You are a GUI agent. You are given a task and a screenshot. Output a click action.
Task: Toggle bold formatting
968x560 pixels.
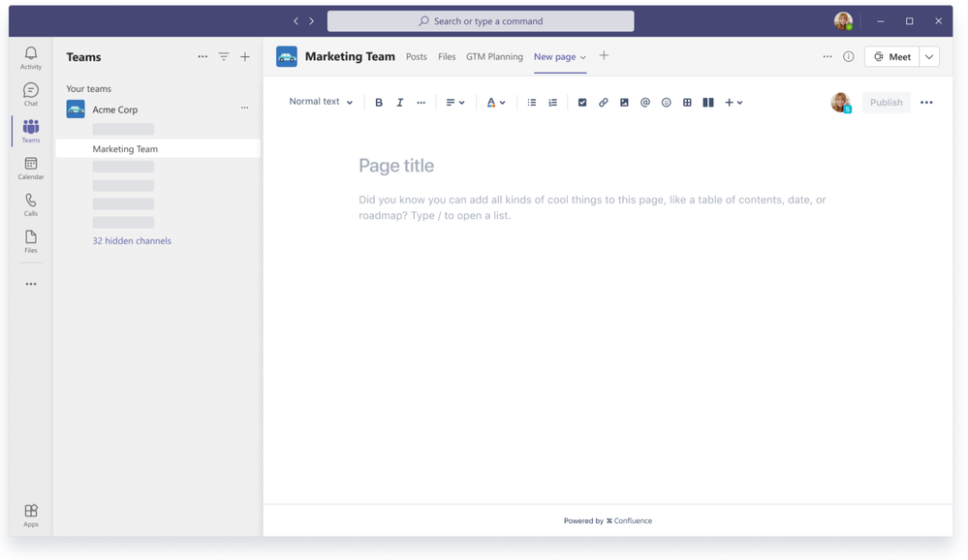click(x=379, y=103)
